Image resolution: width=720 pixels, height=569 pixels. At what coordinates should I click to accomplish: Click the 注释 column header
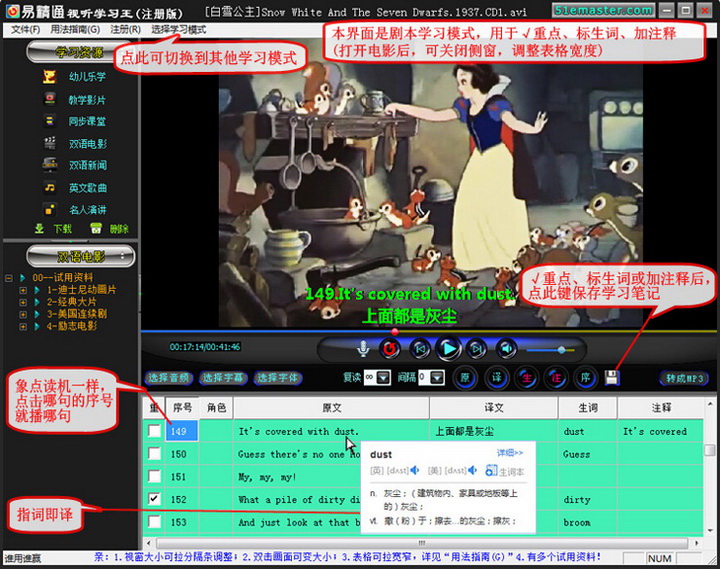(x=661, y=407)
